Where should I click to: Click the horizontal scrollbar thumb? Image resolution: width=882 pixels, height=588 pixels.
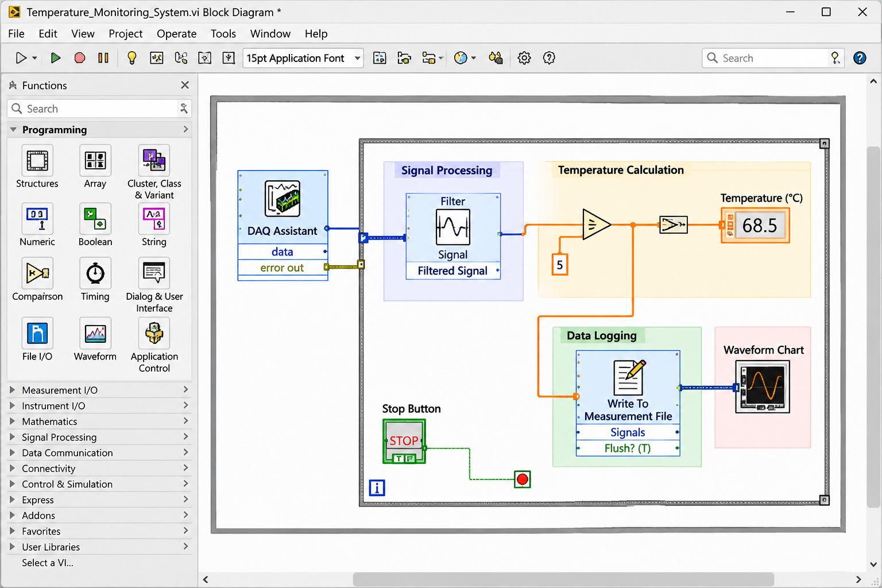coord(563,579)
